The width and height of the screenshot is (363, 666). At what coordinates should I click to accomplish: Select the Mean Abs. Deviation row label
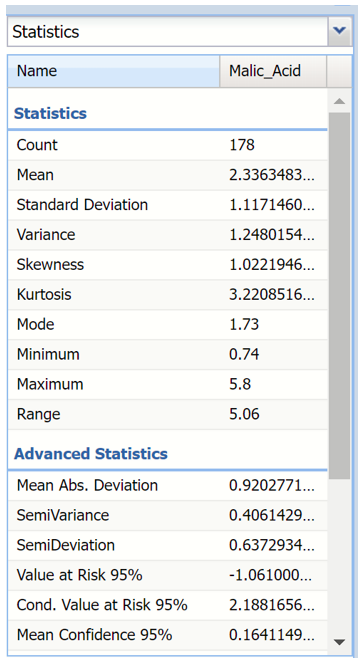pyautogui.click(x=87, y=485)
